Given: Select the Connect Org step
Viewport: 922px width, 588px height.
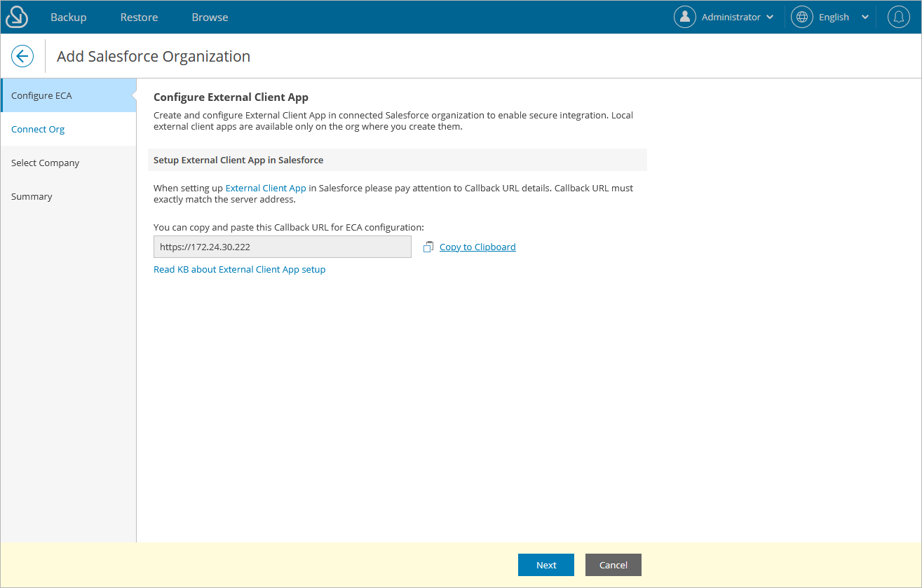Looking at the screenshot, I should [x=38, y=129].
